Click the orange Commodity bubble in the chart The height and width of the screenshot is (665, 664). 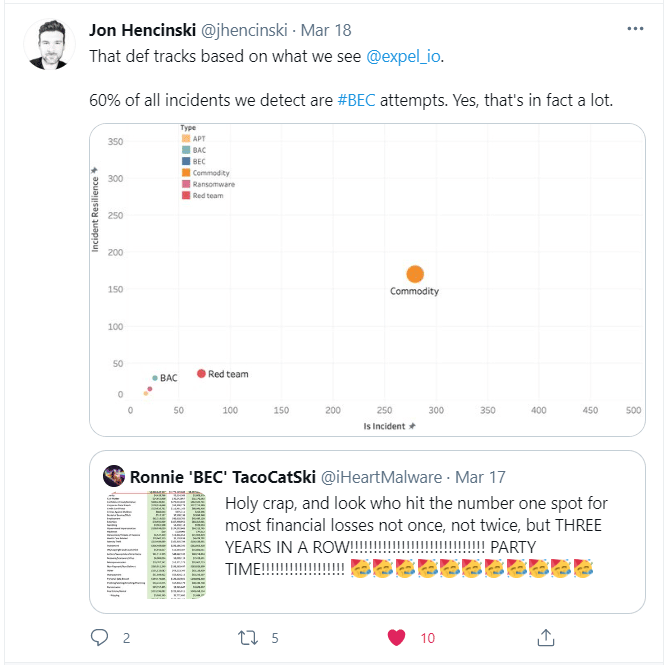[415, 274]
